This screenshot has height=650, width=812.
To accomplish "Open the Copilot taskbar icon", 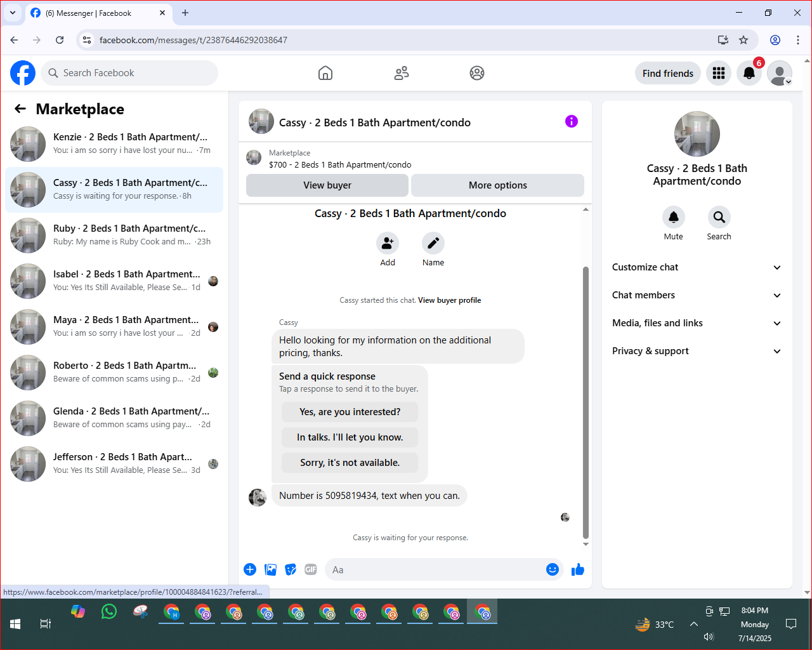I will [78, 612].
